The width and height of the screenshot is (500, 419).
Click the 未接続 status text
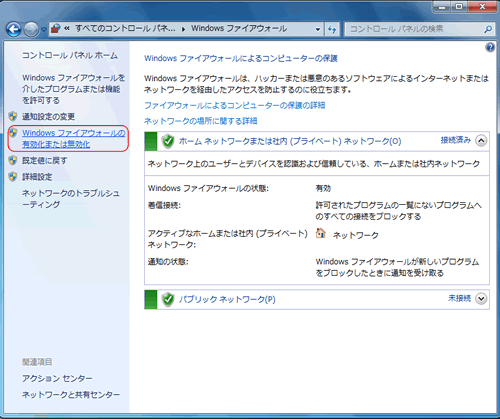coord(459,298)
